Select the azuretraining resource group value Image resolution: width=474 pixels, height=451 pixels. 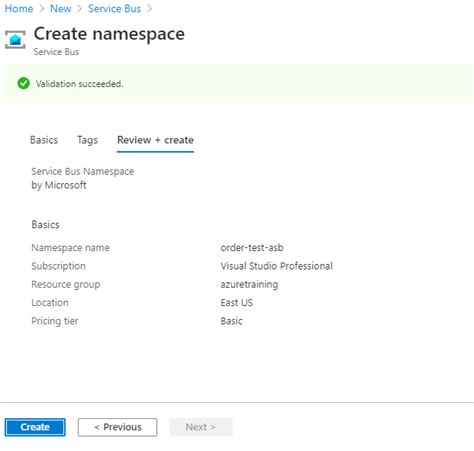[249, 284]
